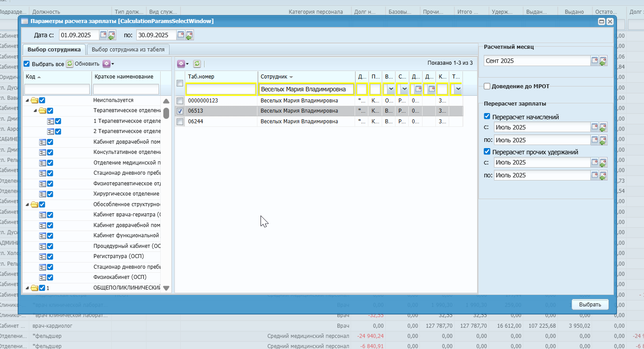Image resolution: width=644 pixels, height=349 pixels.
Task: Open calendar for Перерасчет начислений 'по' month
Action: pyautogui.click(x=595, y=140)
